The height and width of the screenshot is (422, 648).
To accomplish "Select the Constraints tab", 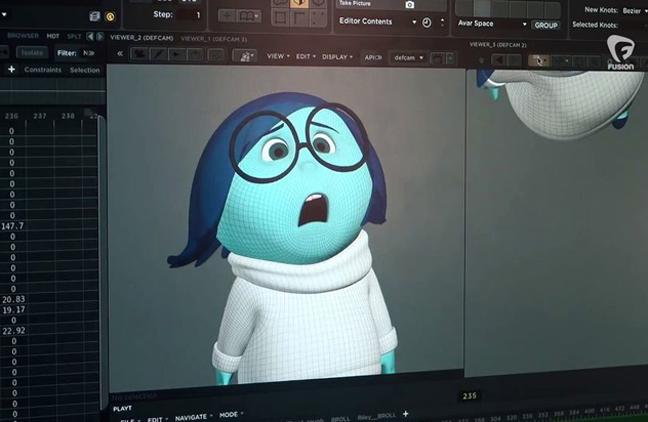I will [x=43, y=69].
